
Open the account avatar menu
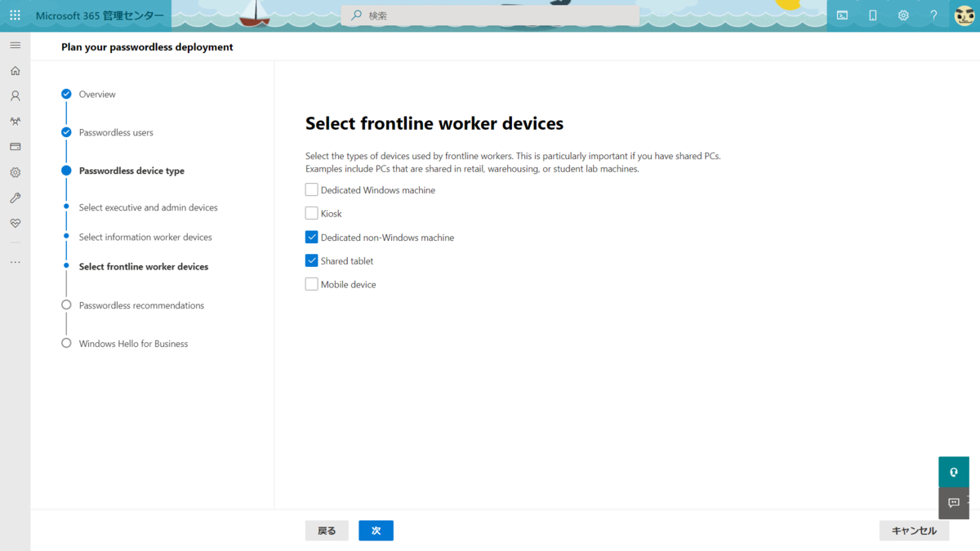click(x=964, y=16)
